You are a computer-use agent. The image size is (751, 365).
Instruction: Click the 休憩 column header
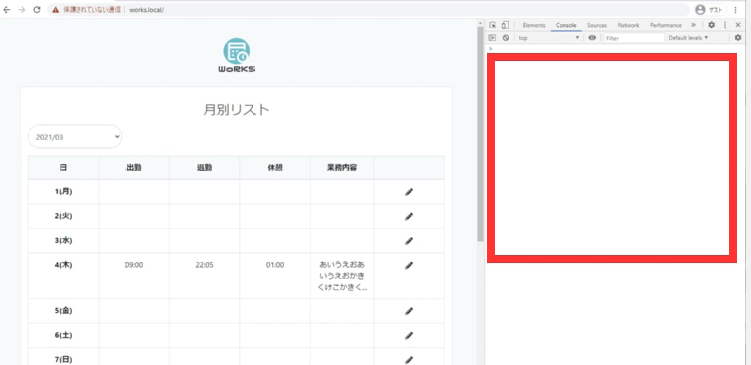[x=275, y=168]
